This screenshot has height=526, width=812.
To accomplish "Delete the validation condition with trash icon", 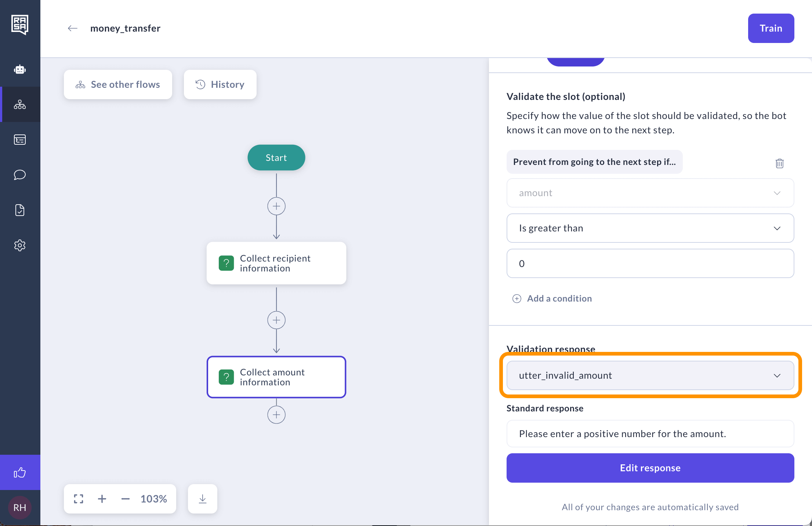I will coord(780,163).
